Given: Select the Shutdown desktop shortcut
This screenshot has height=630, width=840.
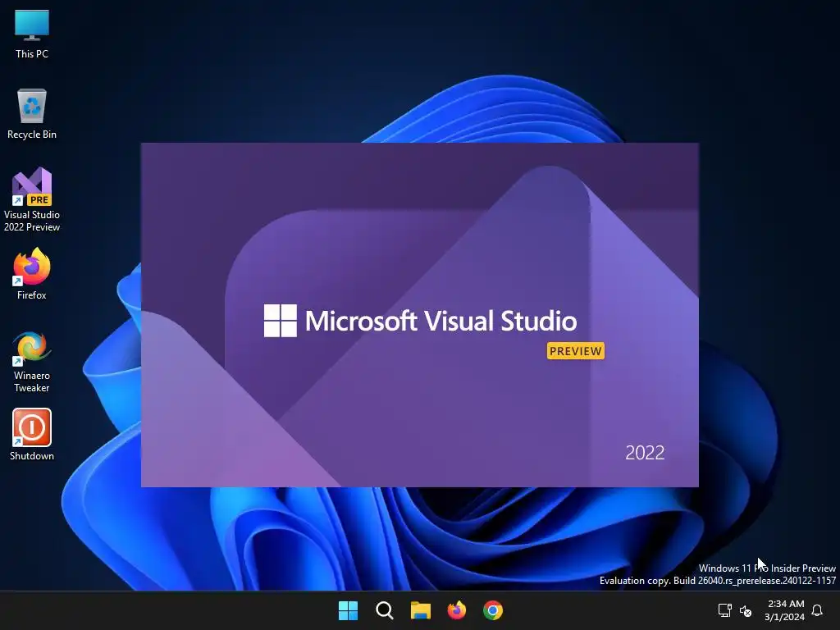Looking at the screenshot, I should (x=32, y=435).
